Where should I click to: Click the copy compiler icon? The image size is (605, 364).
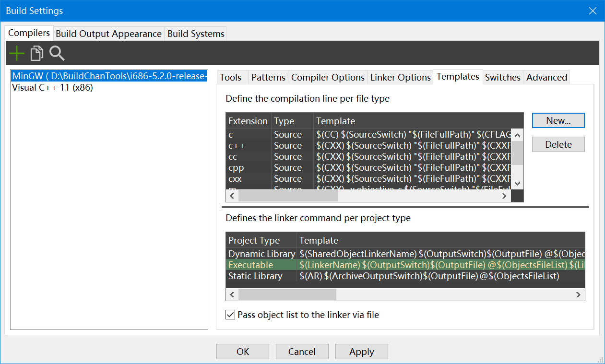[36, 53]
